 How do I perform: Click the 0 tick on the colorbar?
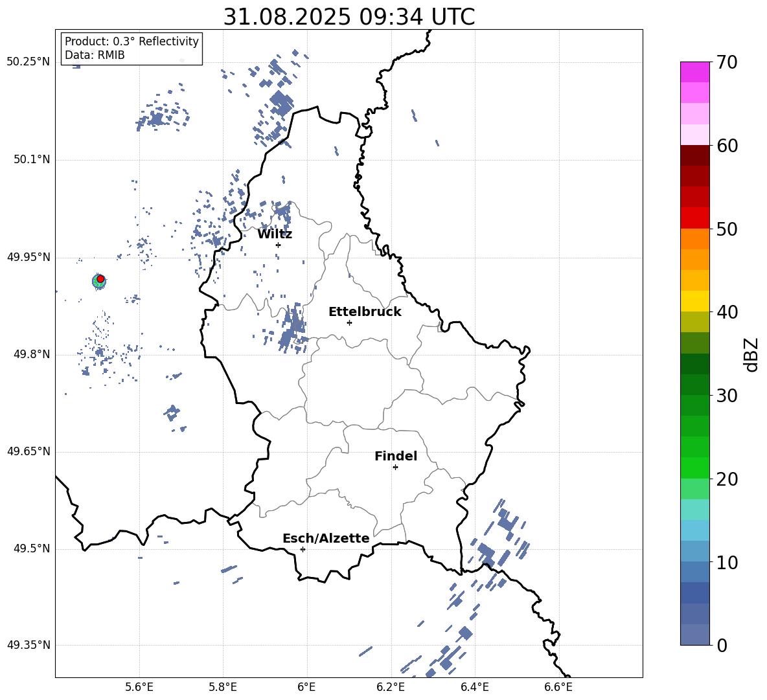722,645
